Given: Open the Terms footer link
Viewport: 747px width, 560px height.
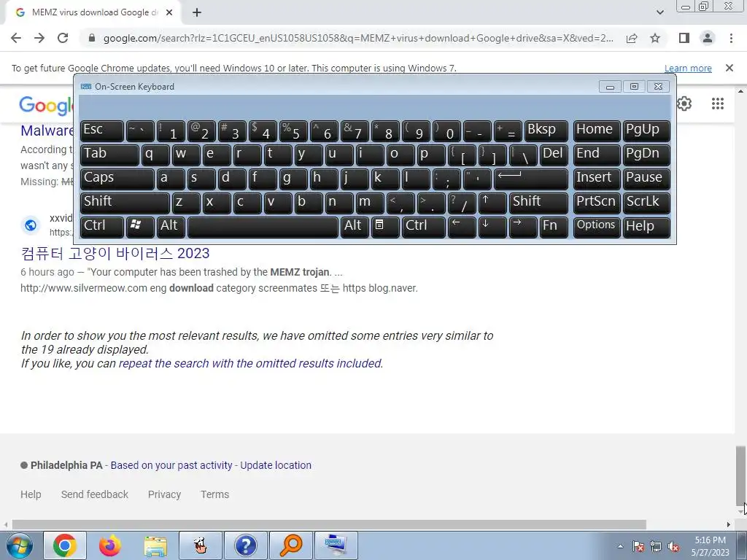Looking at the screenshot, I should 215,494.
